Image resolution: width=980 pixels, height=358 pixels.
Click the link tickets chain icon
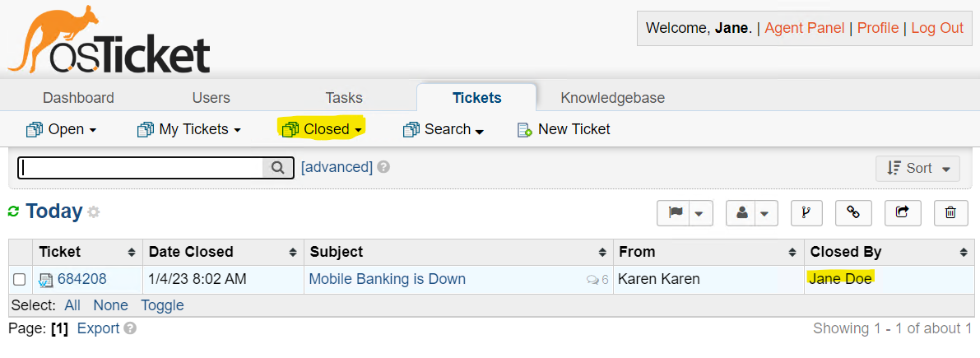[x=853, y=213]
